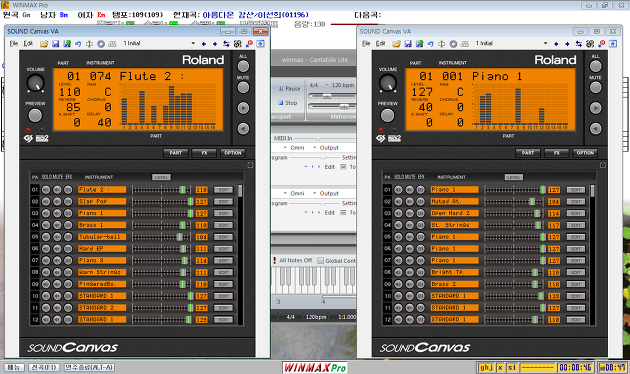Click undo arrow icon in right Sound Canvas toolbar
Screen dimensions: 630x374
tap(430, 43)
